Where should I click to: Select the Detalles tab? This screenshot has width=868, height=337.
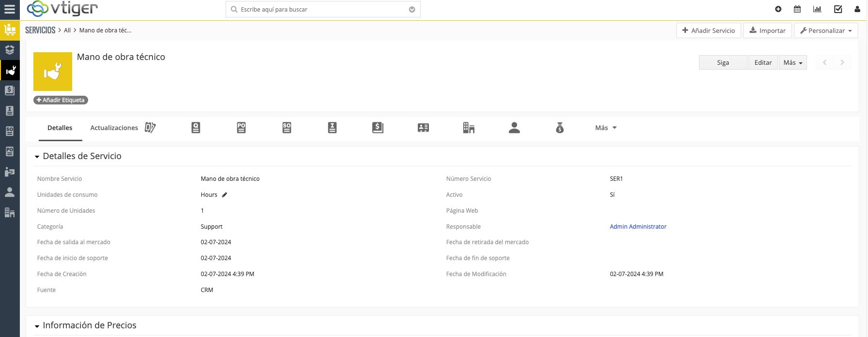[60, 128]
